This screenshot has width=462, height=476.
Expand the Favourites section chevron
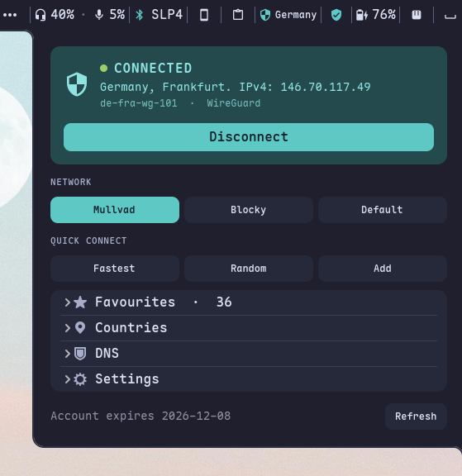[x=68, y=302]
